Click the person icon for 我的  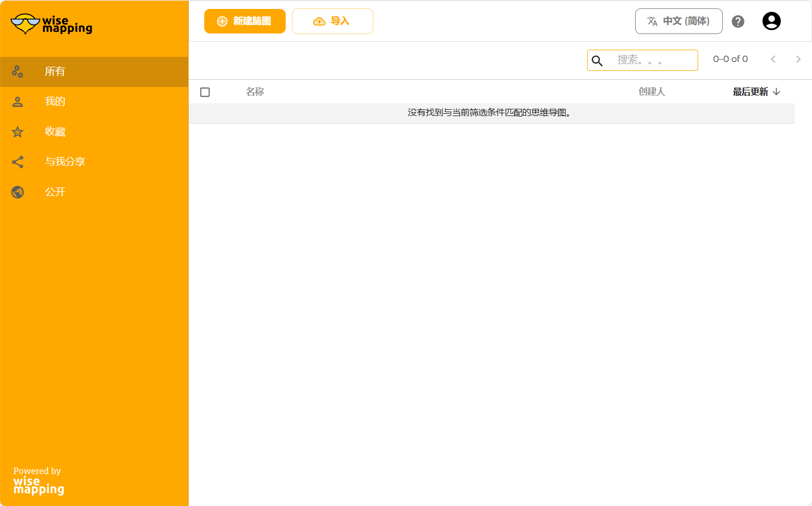coord(18,102)
